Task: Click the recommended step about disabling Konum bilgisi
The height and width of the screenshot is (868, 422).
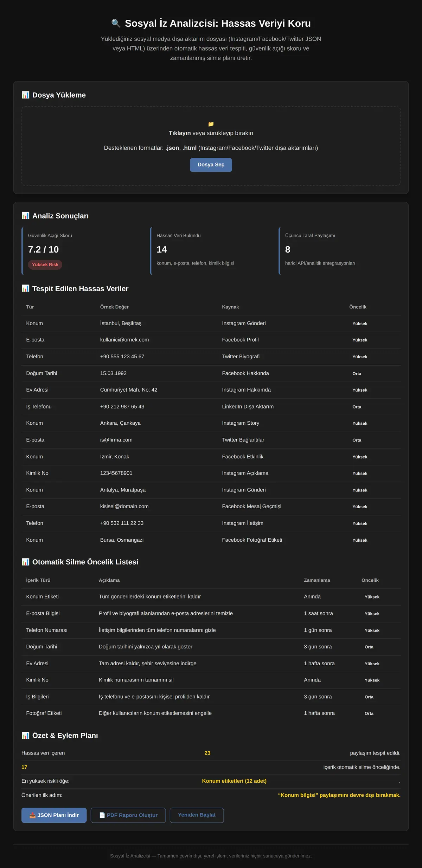Action: pos(339,795)
